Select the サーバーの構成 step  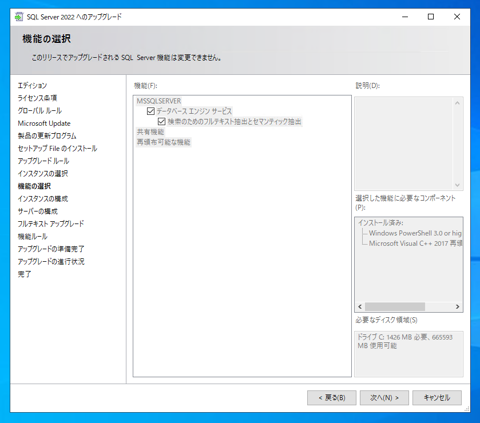coord(37,211)
